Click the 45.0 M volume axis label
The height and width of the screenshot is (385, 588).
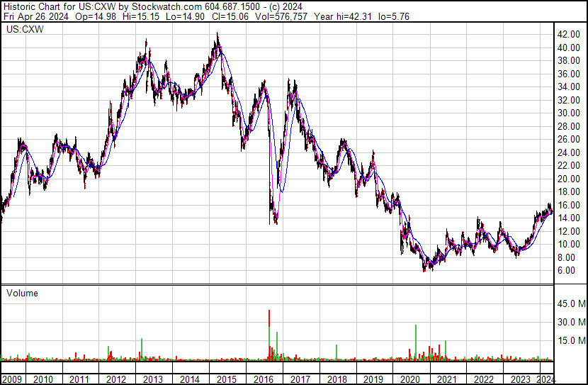(572, 304)
